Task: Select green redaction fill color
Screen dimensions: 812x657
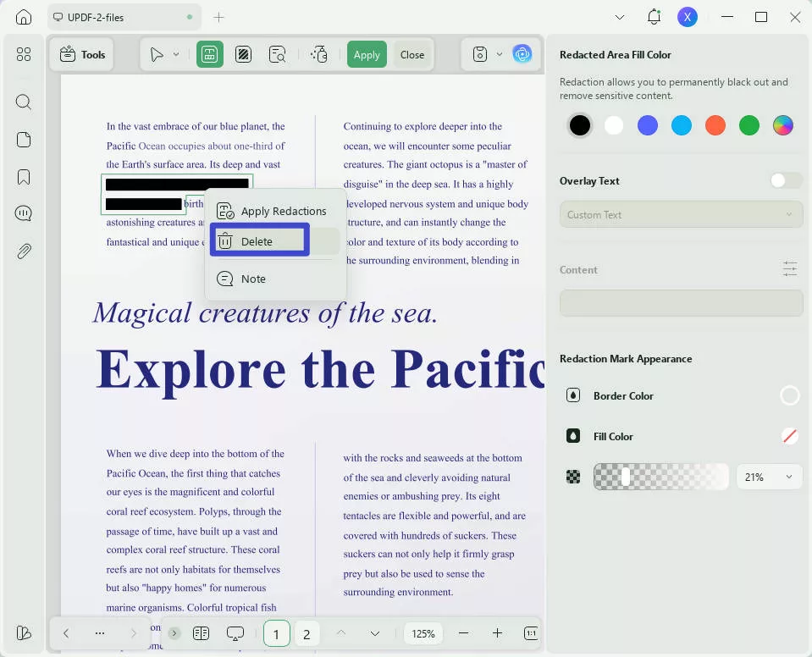Action: coord(748,124)
